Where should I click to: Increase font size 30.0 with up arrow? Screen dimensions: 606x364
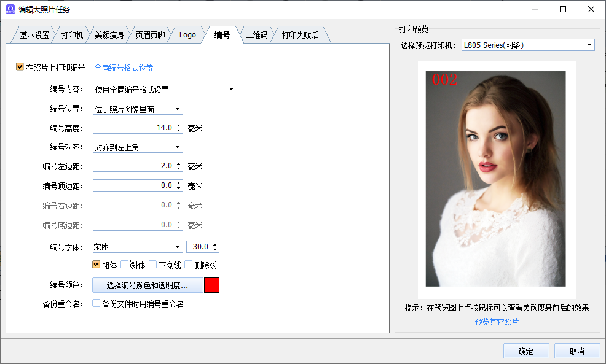(214, 244)
